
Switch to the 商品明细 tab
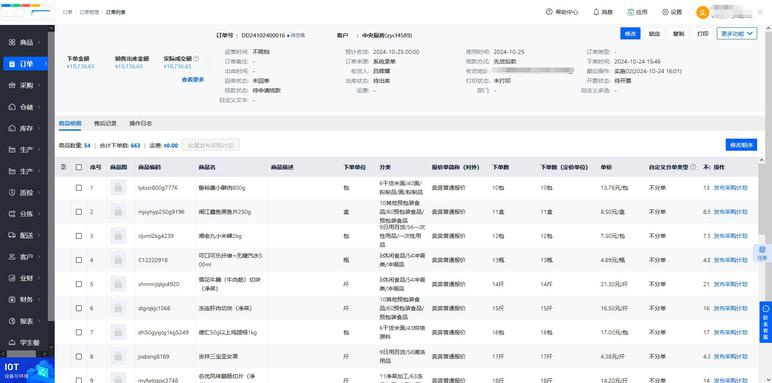coord(70,124)
